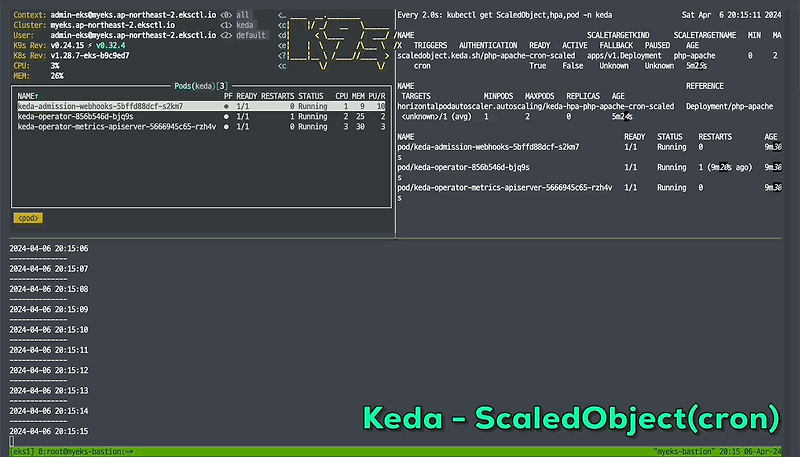Viewport: 800px width, 457px height.
Task: Select the <2> default namespace shortcut
Action: 243,35
